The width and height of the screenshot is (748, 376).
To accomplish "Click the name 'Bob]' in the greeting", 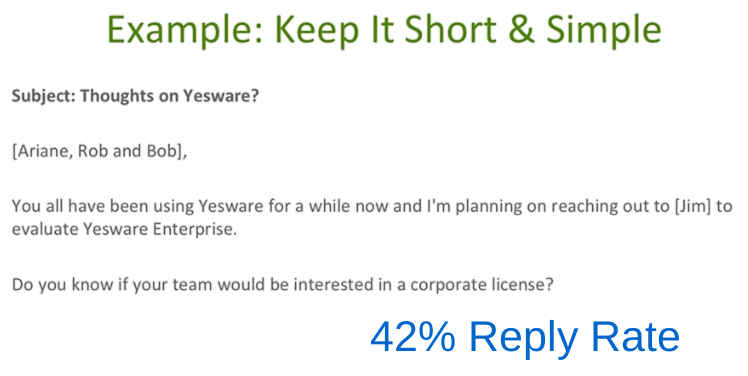I will [165, 151].
